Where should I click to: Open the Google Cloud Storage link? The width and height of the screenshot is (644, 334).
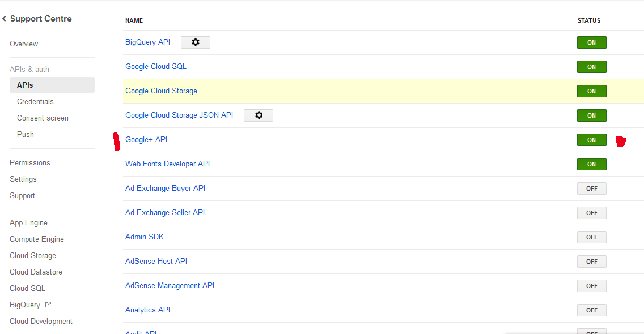tap(161, 91)
